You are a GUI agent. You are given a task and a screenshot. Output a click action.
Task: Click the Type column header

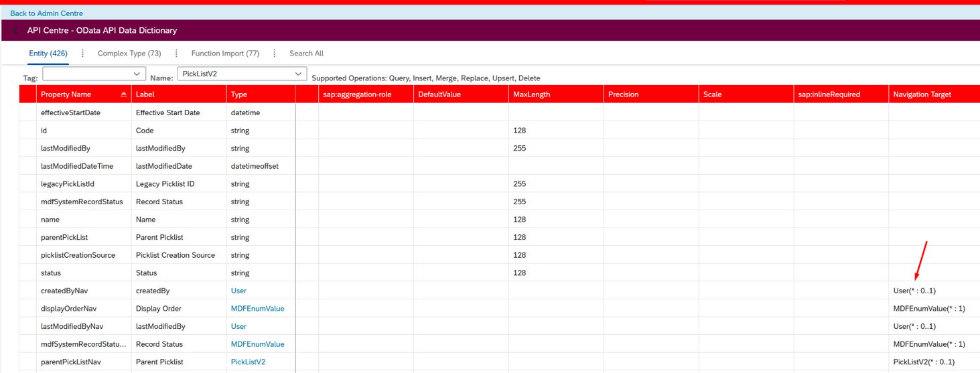(238, 94)
